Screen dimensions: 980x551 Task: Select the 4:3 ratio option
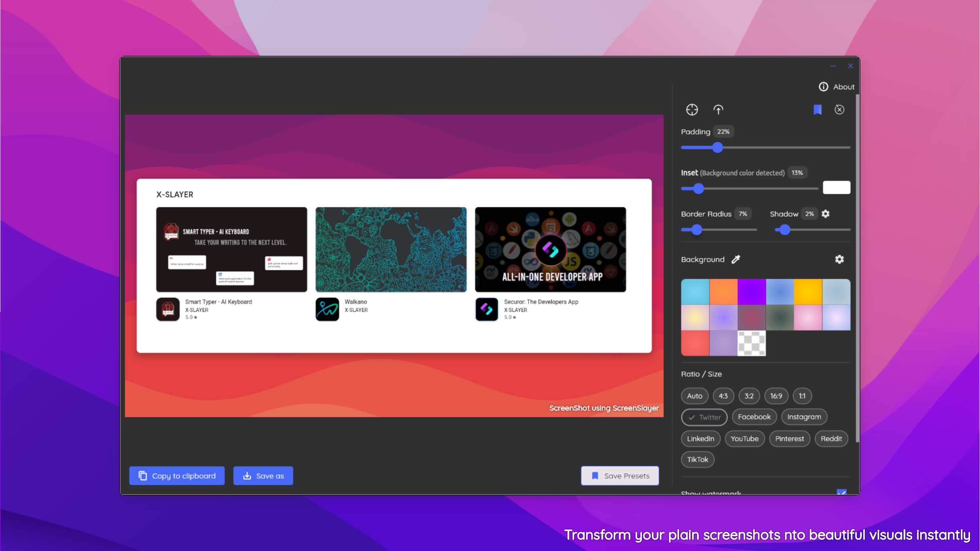723,396
